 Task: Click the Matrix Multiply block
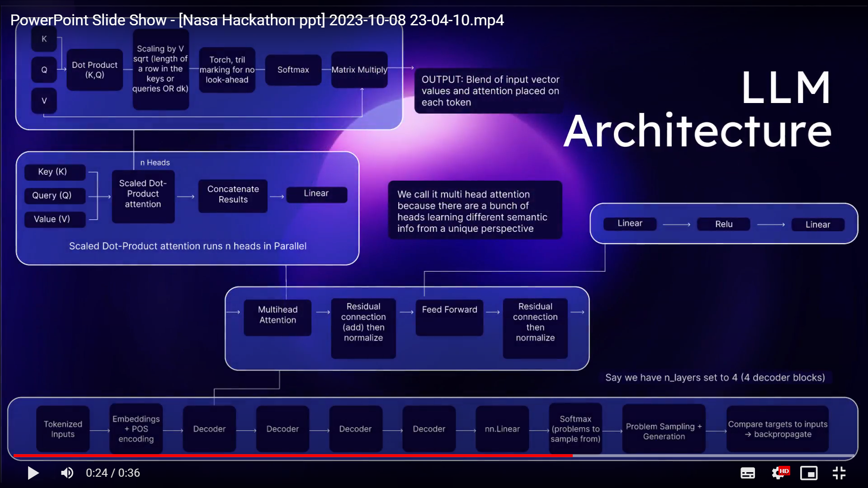359,70
